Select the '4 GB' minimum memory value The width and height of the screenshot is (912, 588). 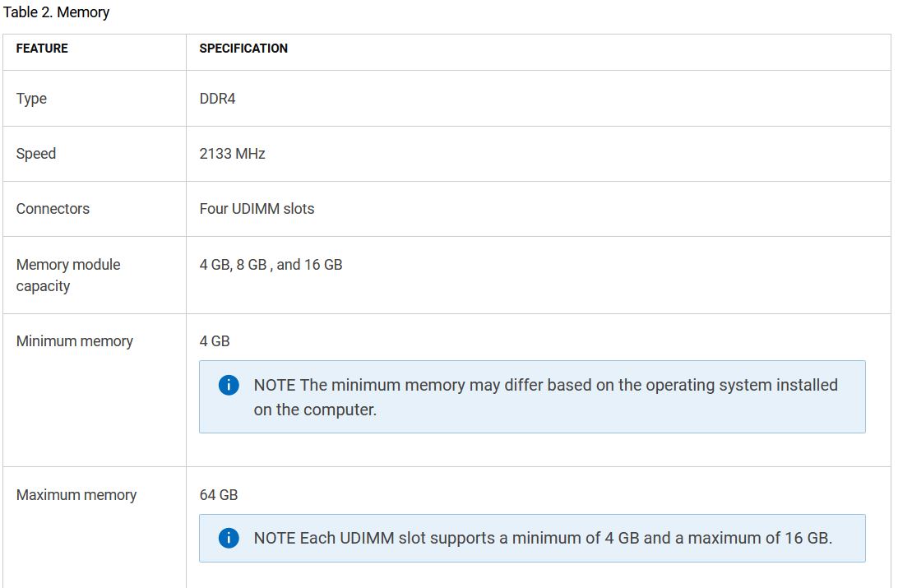215,341
